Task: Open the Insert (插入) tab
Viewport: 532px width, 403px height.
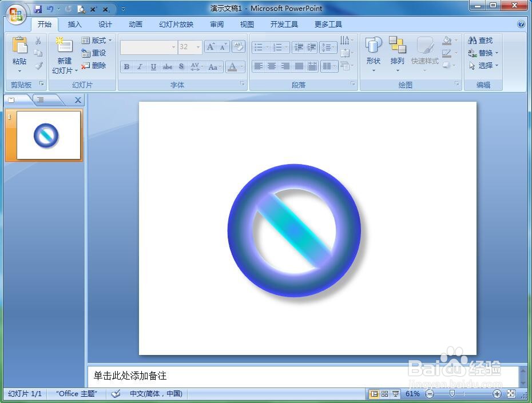Action: (x=74, y=25)
